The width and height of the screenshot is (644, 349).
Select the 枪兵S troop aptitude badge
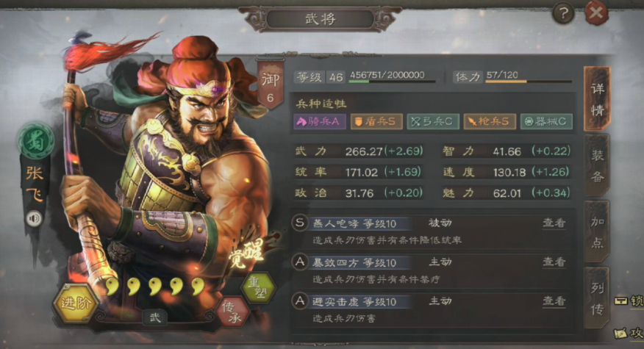[490, 121]
